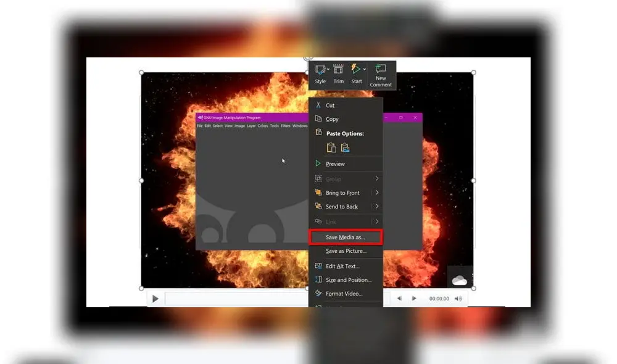The width and height of the screenshot is (617, 364).
Task: Open the Style dropdown arrow
Action: point(328,68)
